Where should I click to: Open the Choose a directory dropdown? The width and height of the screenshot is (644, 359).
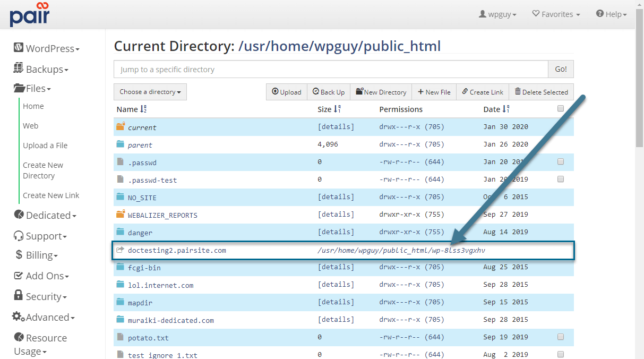point(150,91)
